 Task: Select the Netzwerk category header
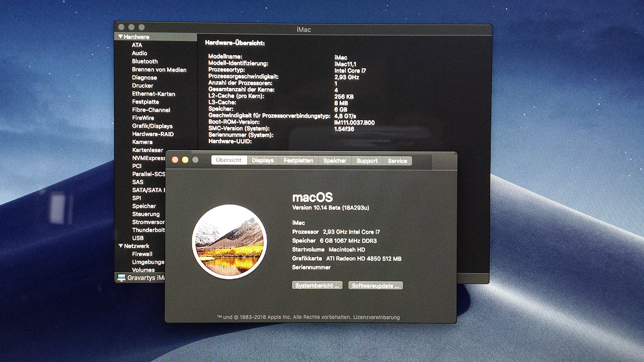click(x=136, y=246)
